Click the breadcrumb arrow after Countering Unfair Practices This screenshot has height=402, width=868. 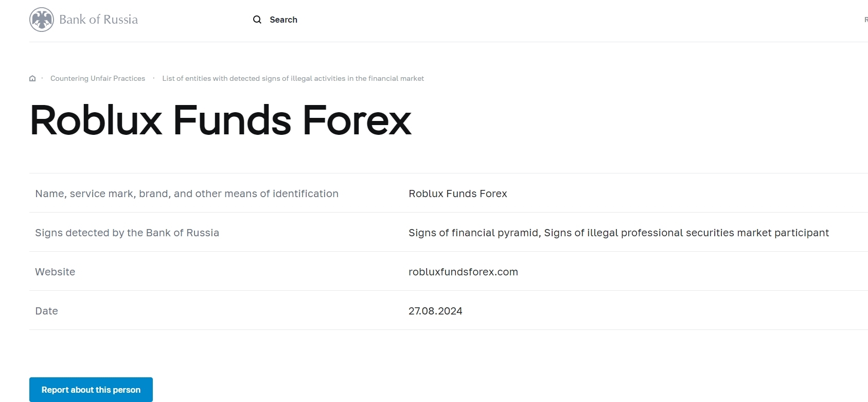(154, 78)
